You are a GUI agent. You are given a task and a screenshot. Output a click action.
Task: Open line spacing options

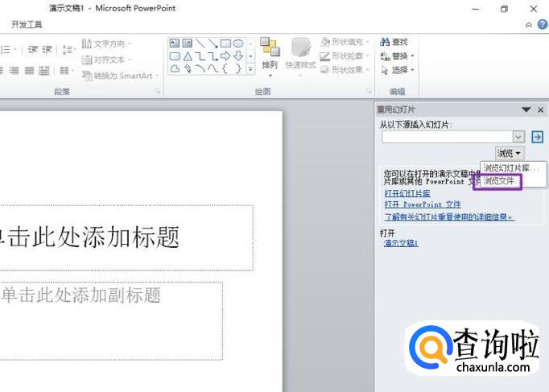click(68, 50)
